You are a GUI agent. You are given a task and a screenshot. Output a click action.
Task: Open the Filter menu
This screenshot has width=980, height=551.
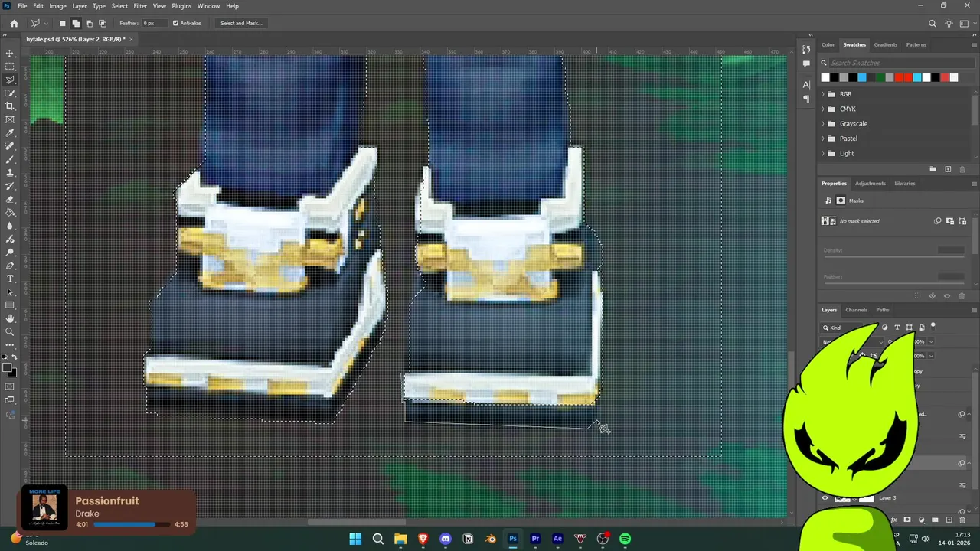[x=140, y=6]
